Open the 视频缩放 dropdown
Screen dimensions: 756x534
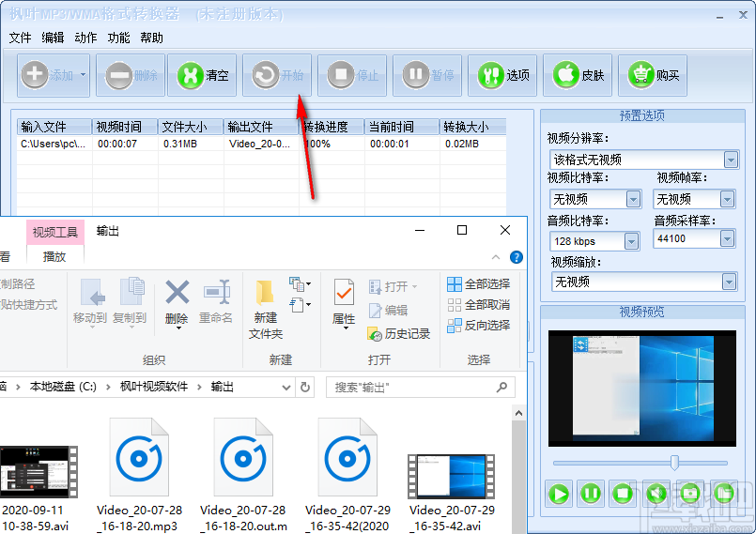729,282
